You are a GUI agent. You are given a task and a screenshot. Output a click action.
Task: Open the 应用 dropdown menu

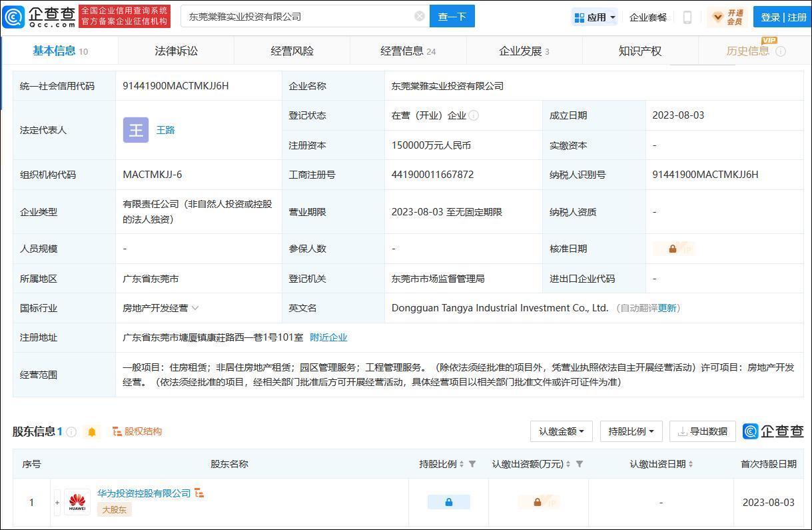(595, 17)
